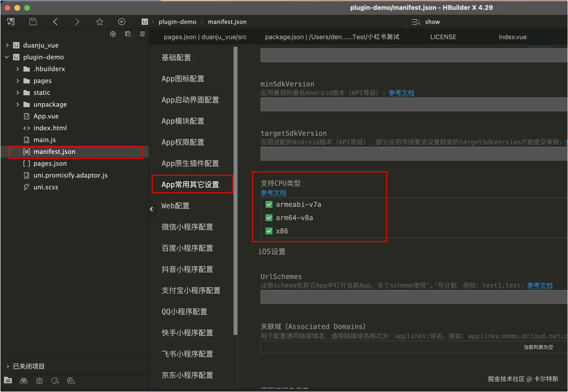Click the new file toolbar icon
The image size is (568, 392).
pos(11,22)
